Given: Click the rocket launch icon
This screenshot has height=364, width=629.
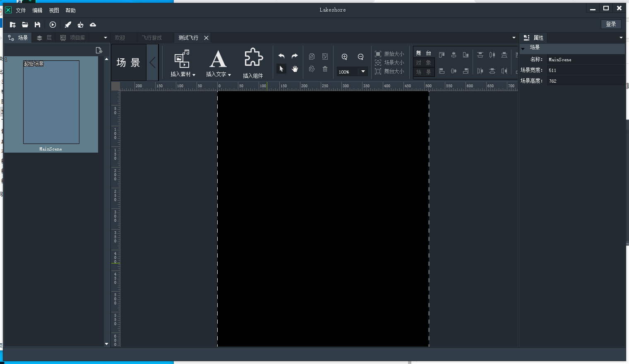Looking at the screenshot, I should pos(68,25).
